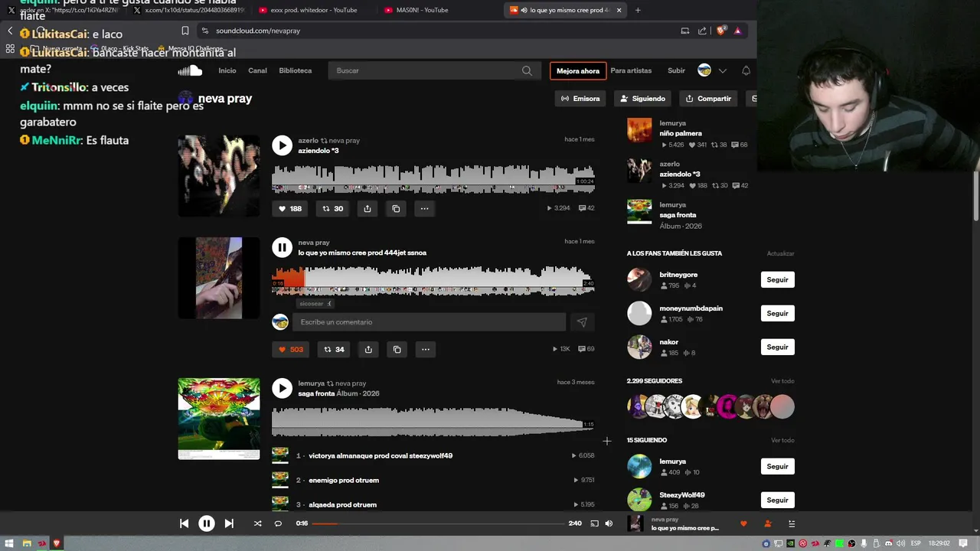
Task: Repost the track with 34 reposts
Action: [333, 349]
